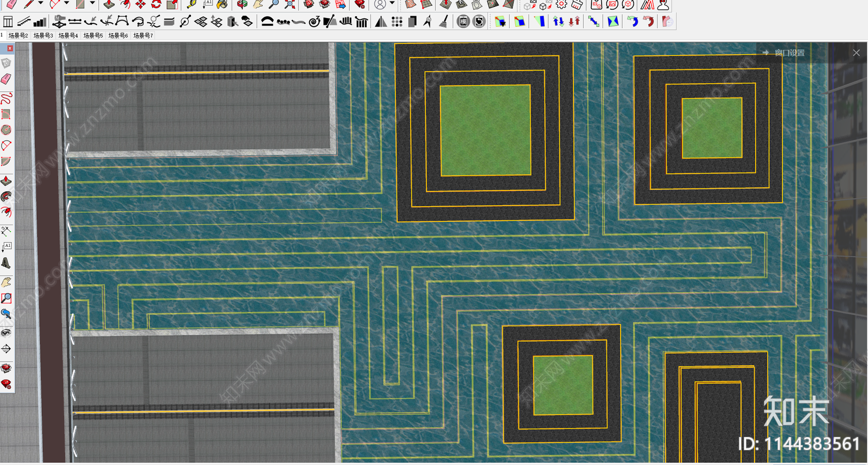
Task: Click the spiral curve icon
Action: [x=314, y=22]
